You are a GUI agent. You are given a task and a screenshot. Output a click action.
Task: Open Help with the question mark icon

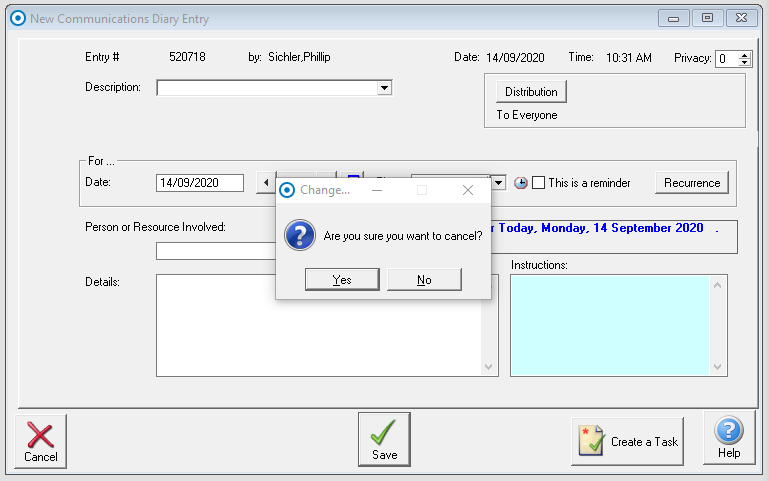[x=729, y=432]
